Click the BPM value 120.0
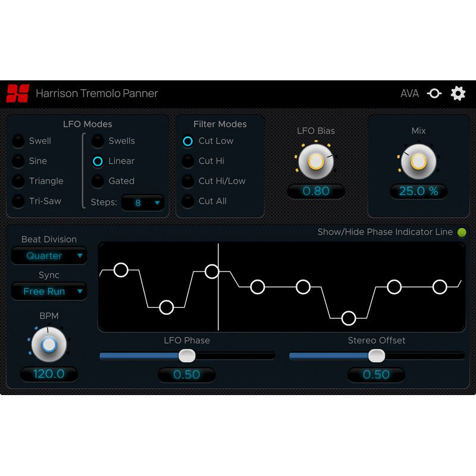Screen dimensions: 476x476 49,374
